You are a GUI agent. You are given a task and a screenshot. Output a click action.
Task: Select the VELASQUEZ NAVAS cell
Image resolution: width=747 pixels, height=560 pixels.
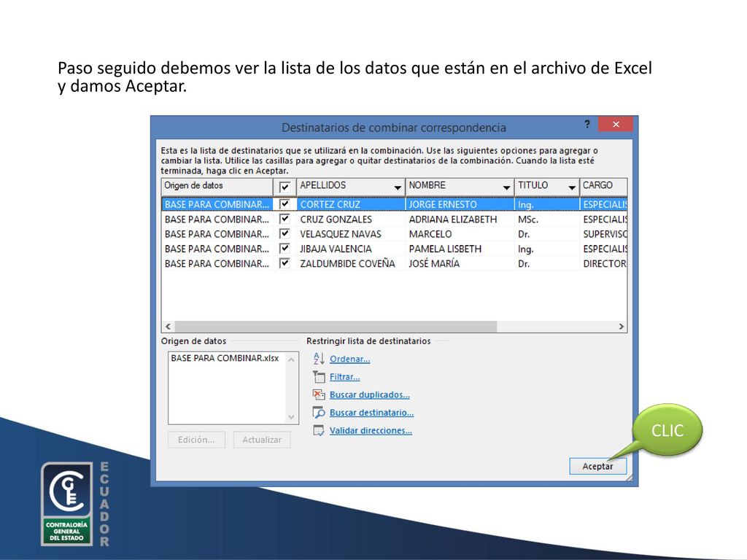[351, 234]
